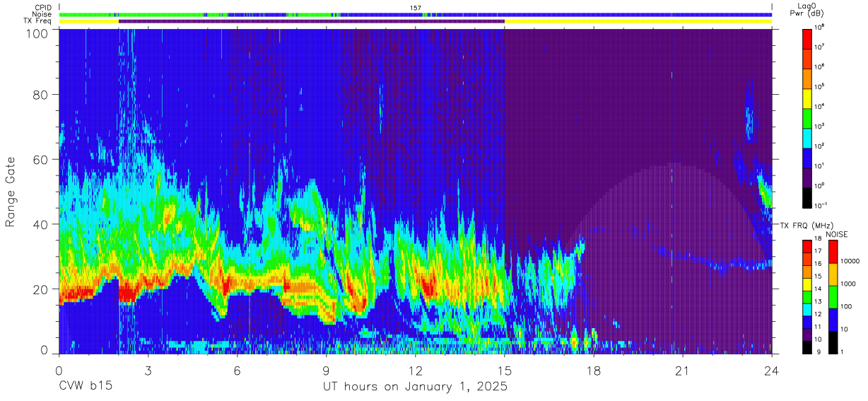Click the purple segment of TX Freq strip
Screen dimensions: 868x401
(312, 21)
